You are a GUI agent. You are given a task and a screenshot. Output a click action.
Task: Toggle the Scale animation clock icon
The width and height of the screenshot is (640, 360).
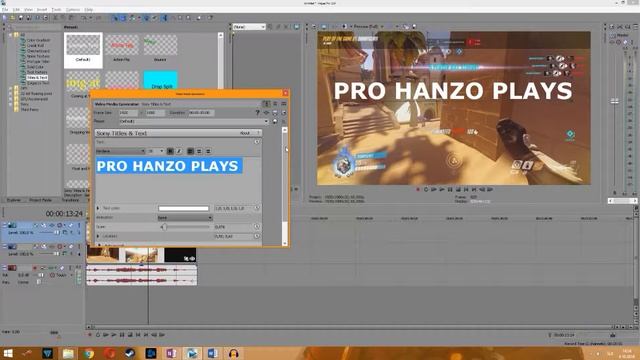[257, 227]
